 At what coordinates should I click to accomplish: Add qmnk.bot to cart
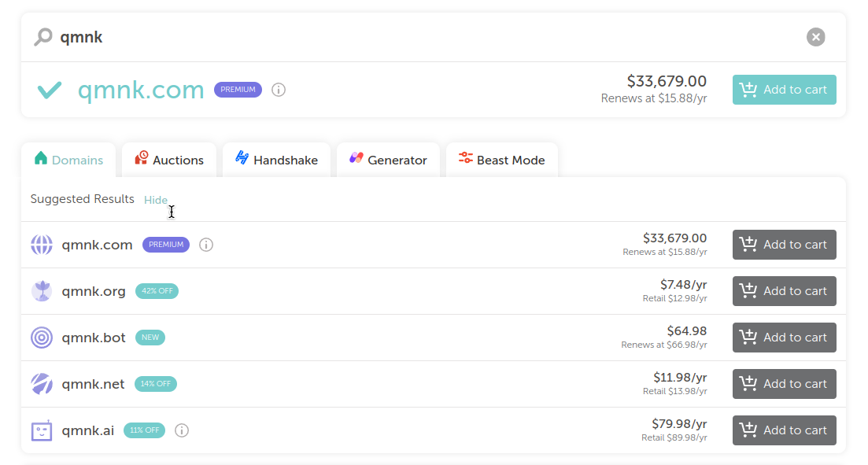[784, 338]
